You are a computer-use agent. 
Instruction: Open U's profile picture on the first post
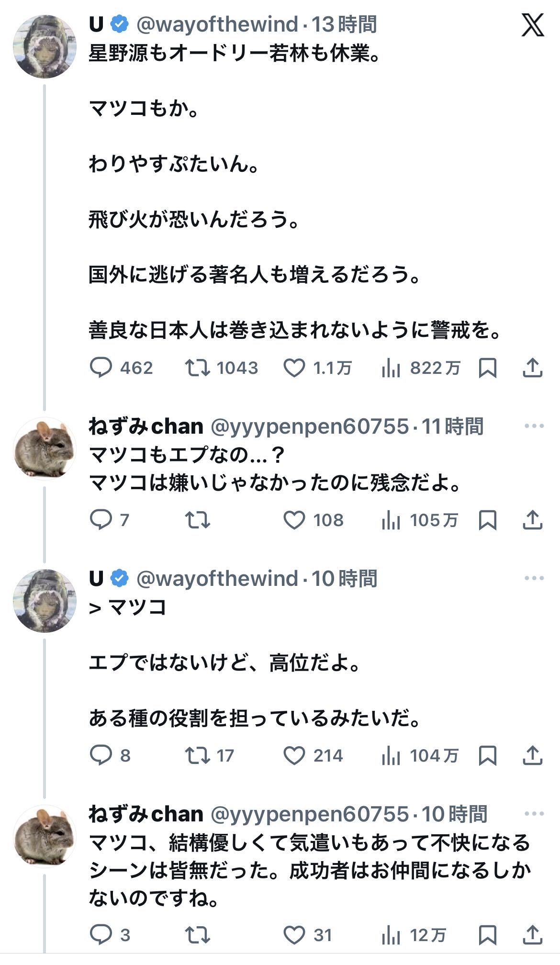pos(45,46)
